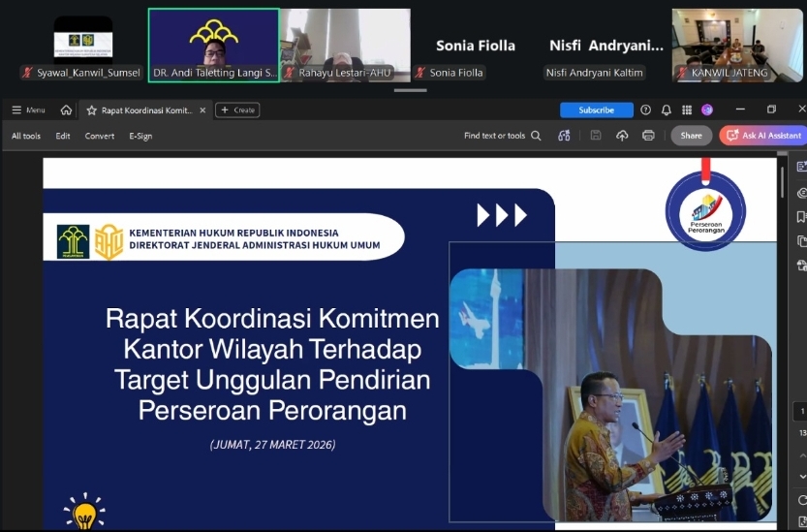This screenshot has height=532, width=807.
Task: Open the Adobe apps grid icon
Action: [687, 110]
